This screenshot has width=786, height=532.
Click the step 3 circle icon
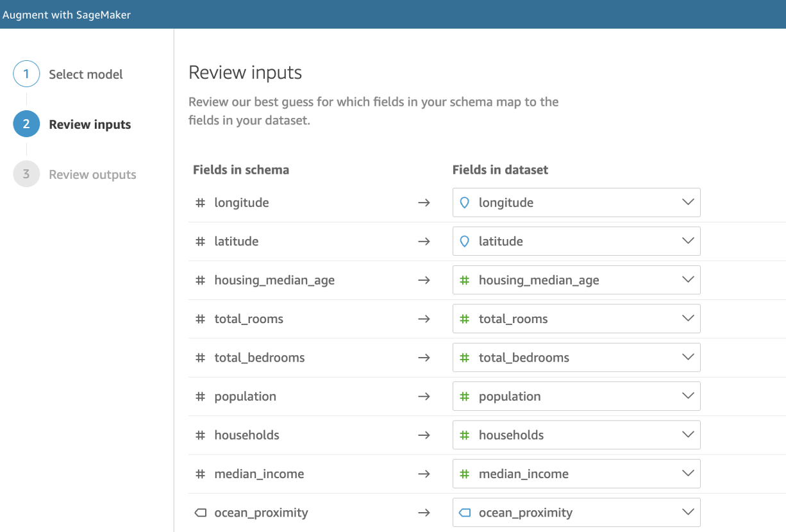(26, 174)
